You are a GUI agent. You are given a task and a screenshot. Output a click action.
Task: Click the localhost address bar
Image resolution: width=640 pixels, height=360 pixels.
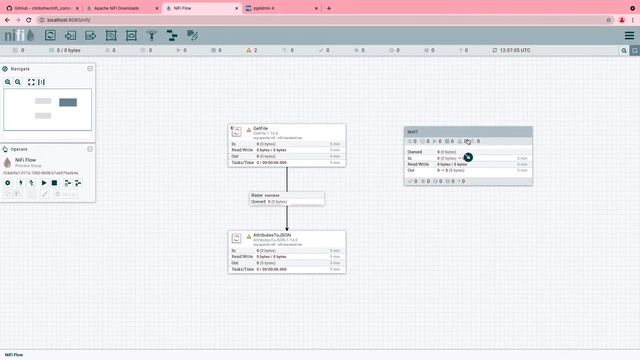coord(322,20)
